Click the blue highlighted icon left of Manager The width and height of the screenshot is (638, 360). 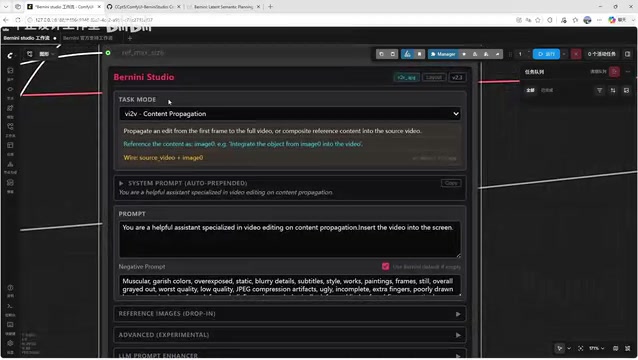click(407, 54)
